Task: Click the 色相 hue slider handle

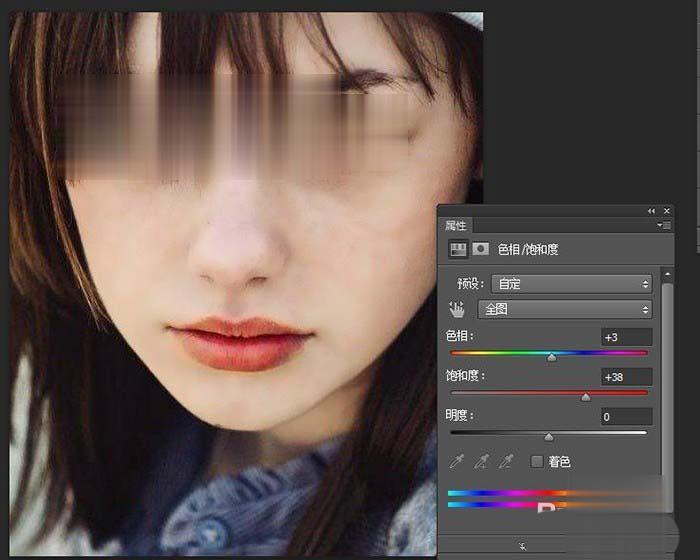Action: pyautogui.click(x=551, y=357)
